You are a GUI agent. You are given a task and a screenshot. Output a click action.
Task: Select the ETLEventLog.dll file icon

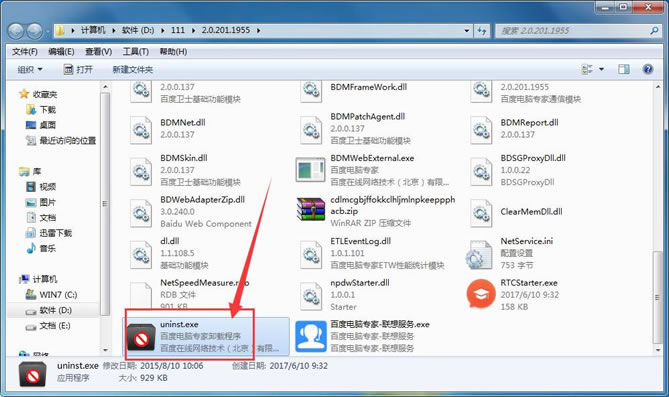[311, 254]
